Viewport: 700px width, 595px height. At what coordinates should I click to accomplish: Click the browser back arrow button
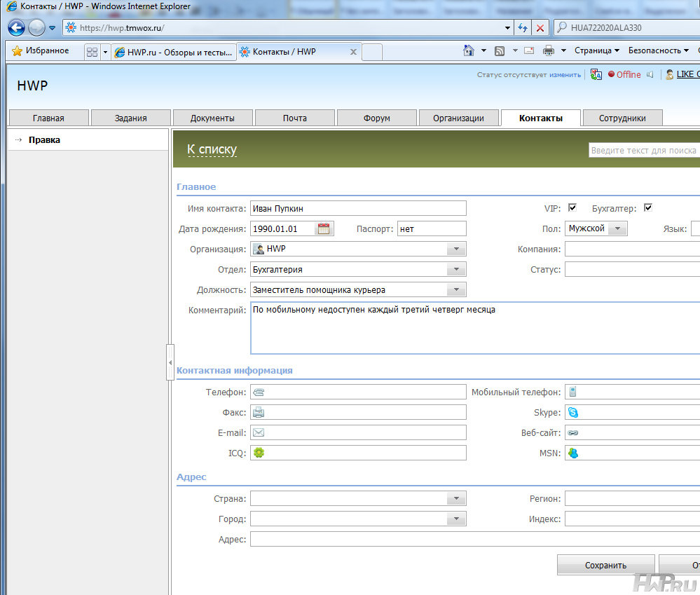coord(17,28)
